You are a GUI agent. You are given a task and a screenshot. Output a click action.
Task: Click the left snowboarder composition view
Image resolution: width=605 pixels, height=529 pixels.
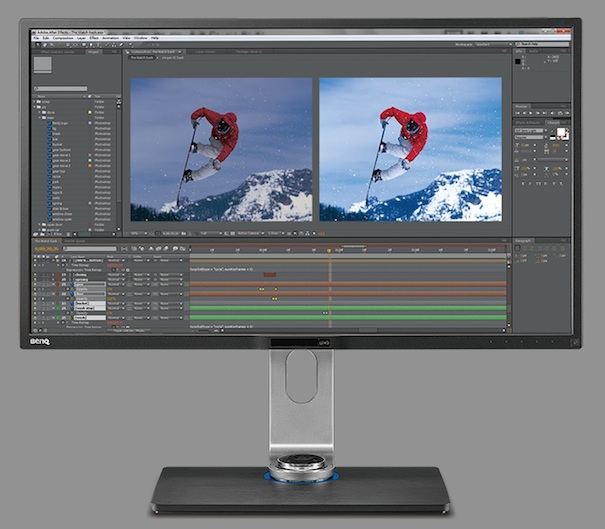point(221,149)
